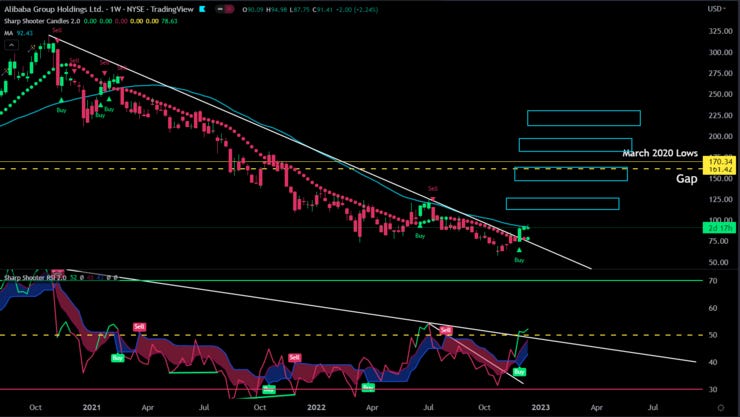Image resolution: width=740 pixels, height=417 pixels.
Task: Click the open price O90.09
Action: click(252, 9)
